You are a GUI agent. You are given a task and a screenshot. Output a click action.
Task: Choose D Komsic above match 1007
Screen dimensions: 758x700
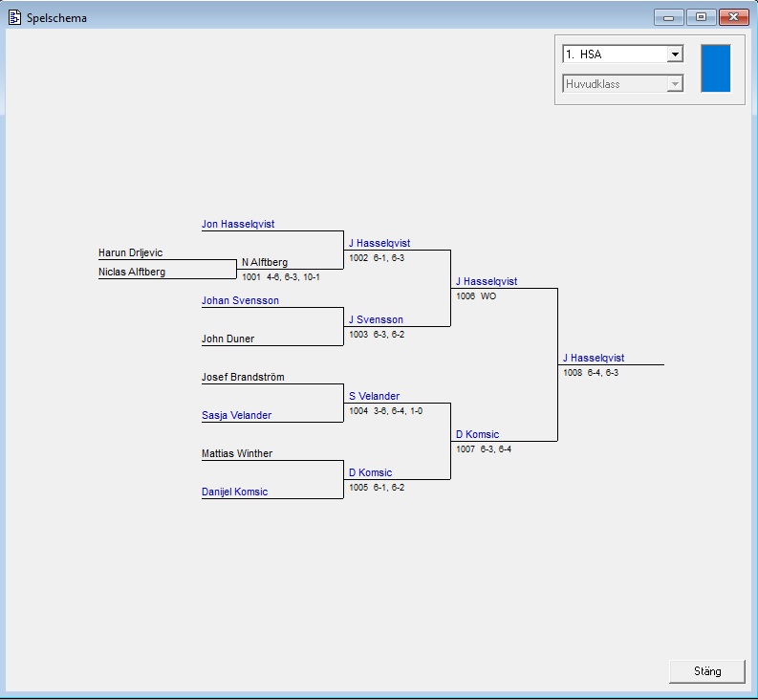click(477, 435)
